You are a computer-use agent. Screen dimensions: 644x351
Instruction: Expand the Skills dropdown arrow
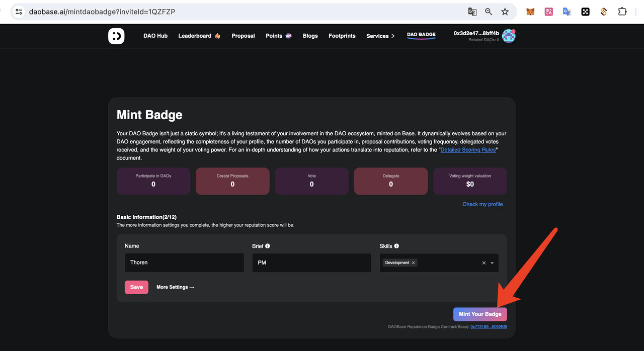(x=492, y=263)
